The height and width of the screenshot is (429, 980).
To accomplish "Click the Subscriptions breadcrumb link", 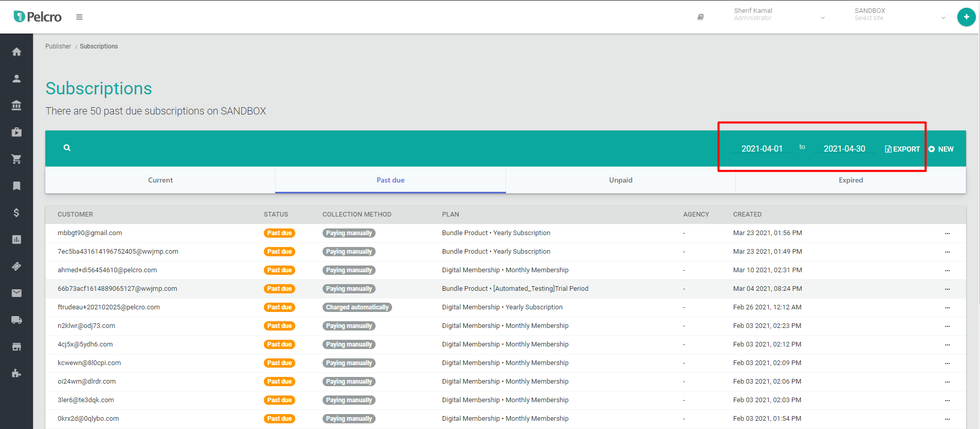I will 99,46.
